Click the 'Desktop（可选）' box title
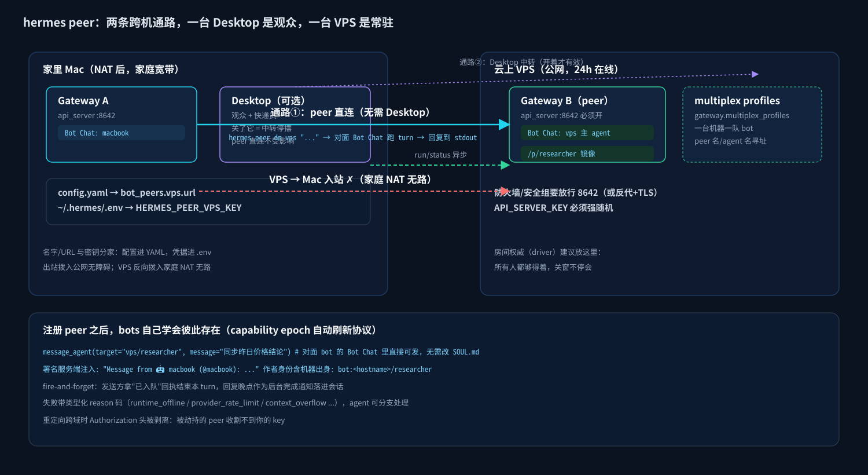Screen dimensions: 868x475 [270, 101]
